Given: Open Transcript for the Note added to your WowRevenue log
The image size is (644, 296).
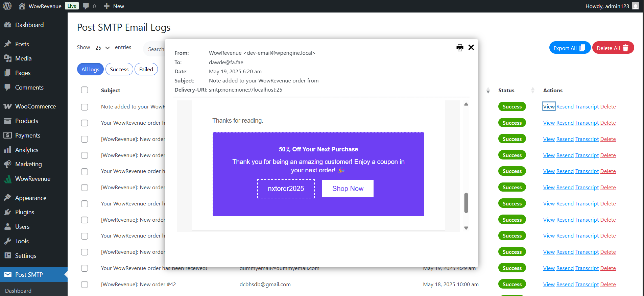Looking at the screenshot, I should [587, 106].
